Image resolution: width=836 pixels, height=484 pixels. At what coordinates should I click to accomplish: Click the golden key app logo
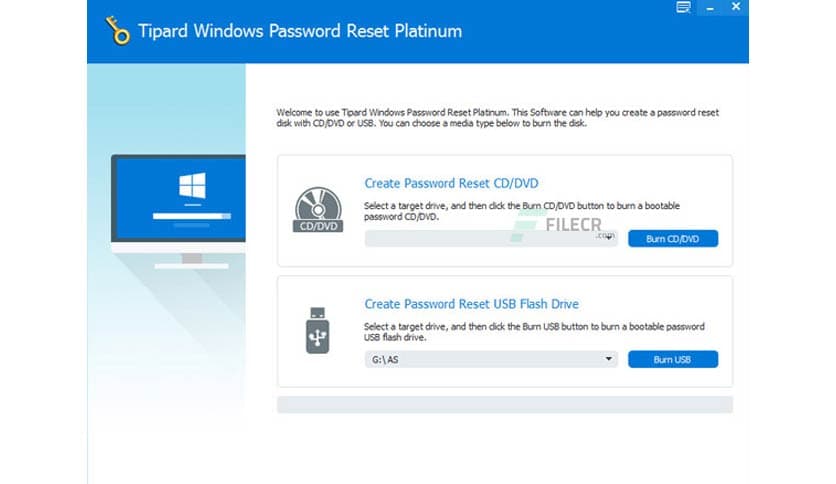click(x=117, y=30)
